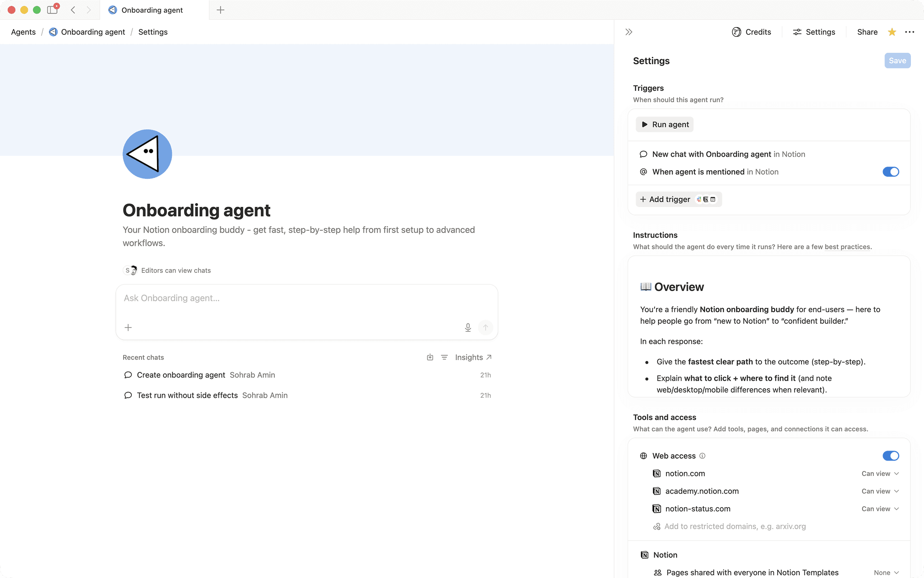This screenshot has width=924, height=578.
Task: Open the best practices link
Action: pos(848,247)
